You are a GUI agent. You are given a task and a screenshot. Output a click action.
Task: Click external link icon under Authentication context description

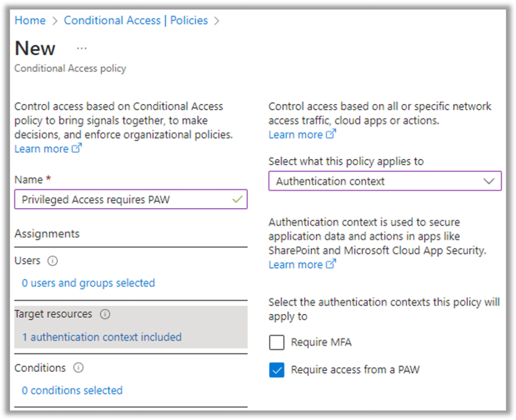point(331,264)
